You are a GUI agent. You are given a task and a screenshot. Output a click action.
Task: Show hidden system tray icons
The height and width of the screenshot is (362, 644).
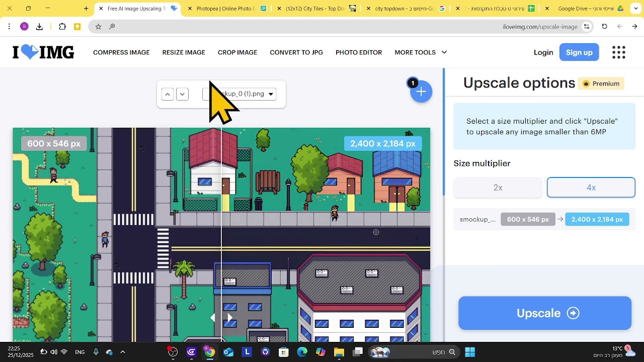click(x=122, y=352)
